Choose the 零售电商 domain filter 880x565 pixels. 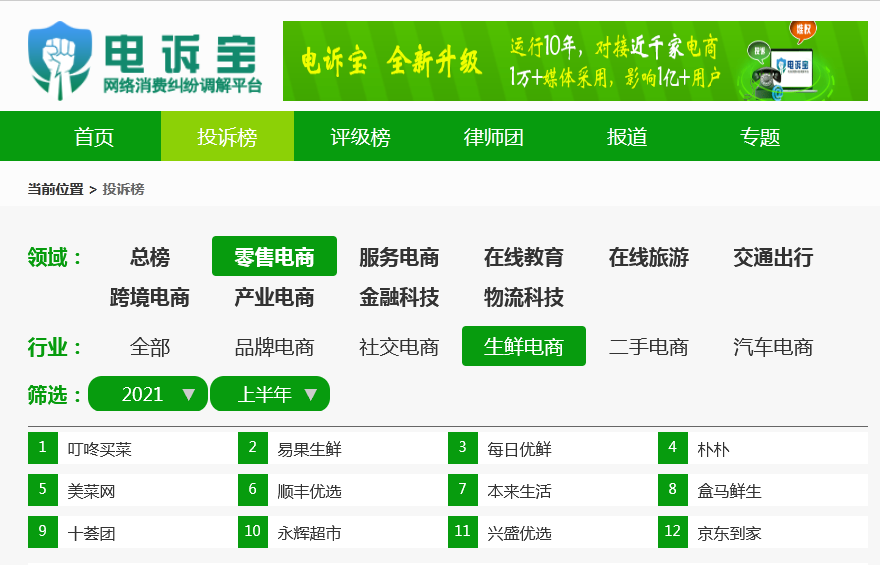coord(274,256)
